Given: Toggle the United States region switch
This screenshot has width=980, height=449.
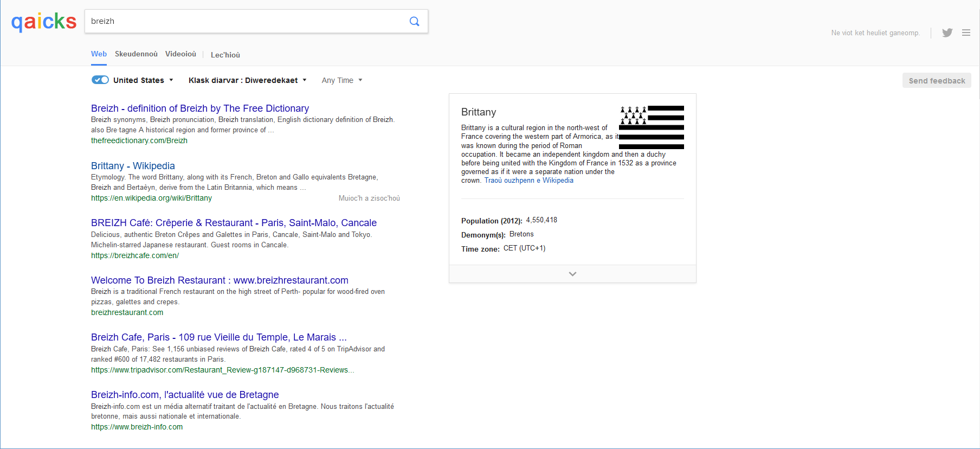Looking at the screenshot, I should click(100, 80).
